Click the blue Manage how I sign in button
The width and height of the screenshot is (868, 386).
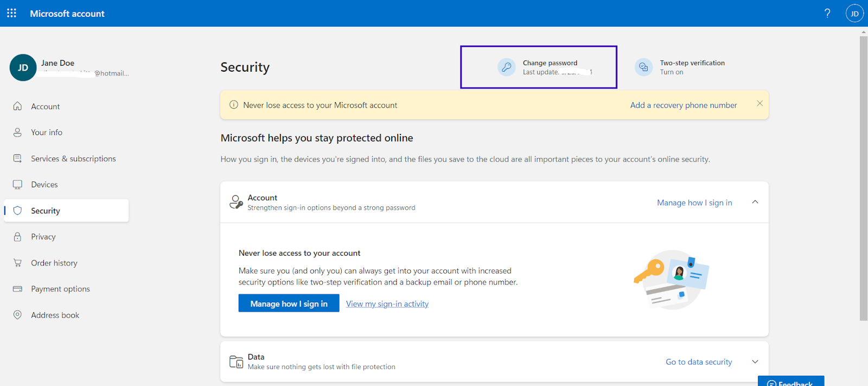click(x=289, y=303)
